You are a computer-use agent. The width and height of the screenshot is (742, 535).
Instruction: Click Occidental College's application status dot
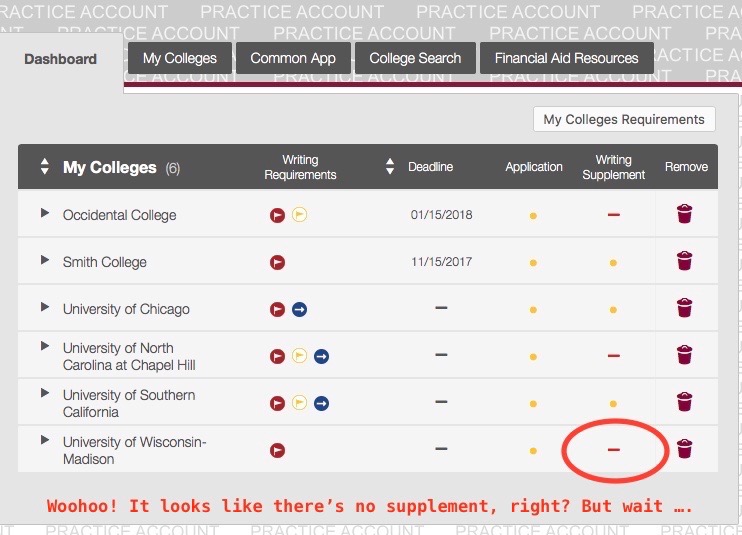pyautogui.click(x=533, y=216)
